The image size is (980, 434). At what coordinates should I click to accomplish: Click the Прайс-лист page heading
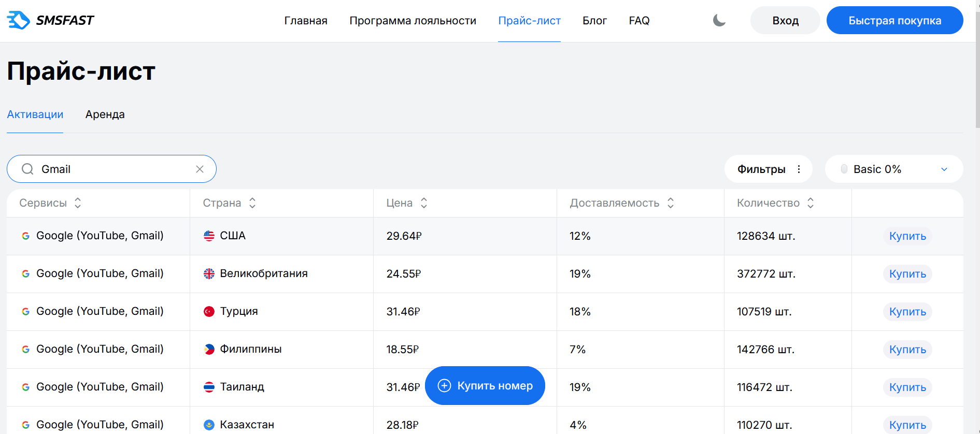coord(81,71)
